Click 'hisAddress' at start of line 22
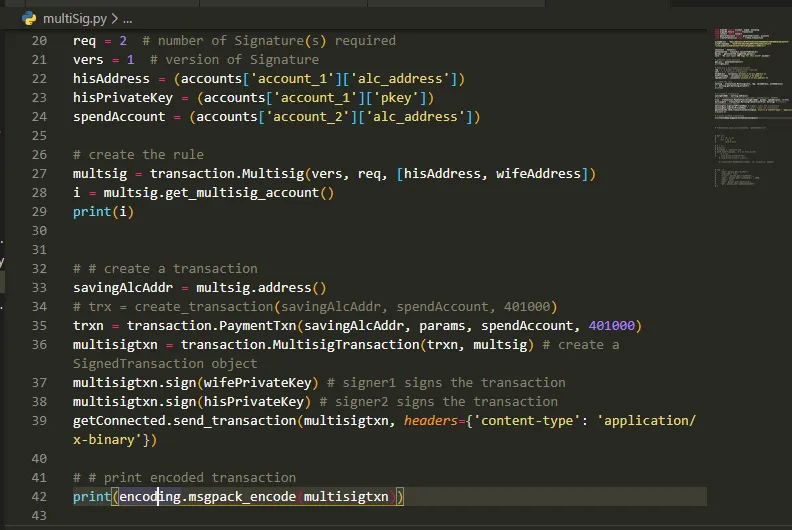The image size is (792, 530). 111,79
